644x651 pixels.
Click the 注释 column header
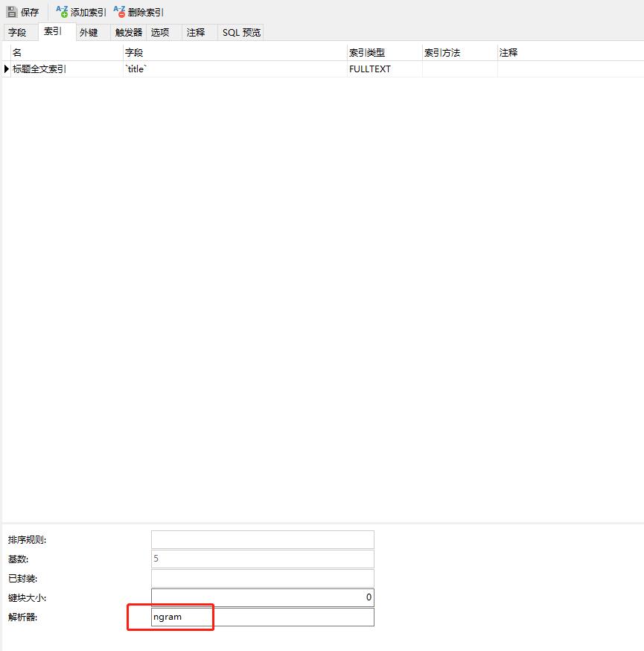(570, 53)
